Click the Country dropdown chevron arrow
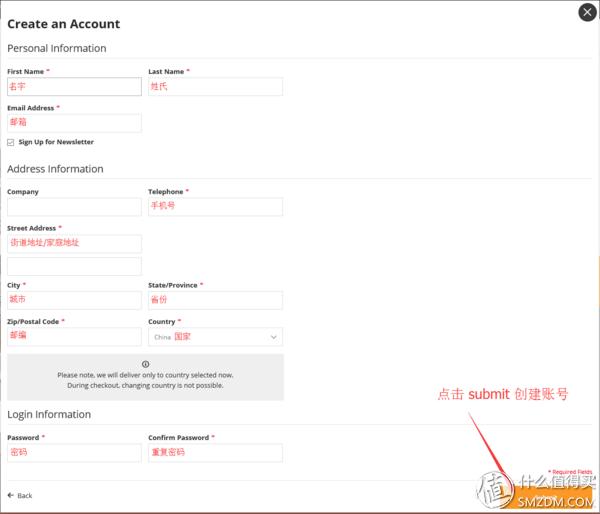The width and height of the screenshot is (600, 514). (x=274, y=338)
